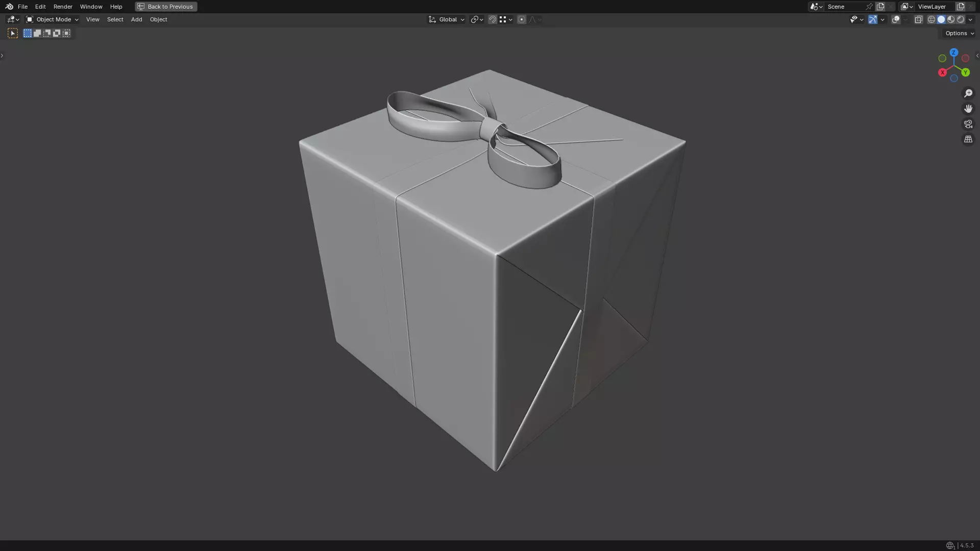Open the Options dropdown
The image size is (980, 551).
point(960,33)
